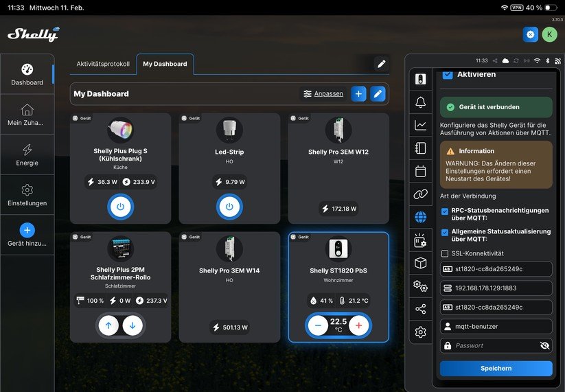Open Einstellungen in the left sidebar

pyautogui.click(x=27, y=195)
